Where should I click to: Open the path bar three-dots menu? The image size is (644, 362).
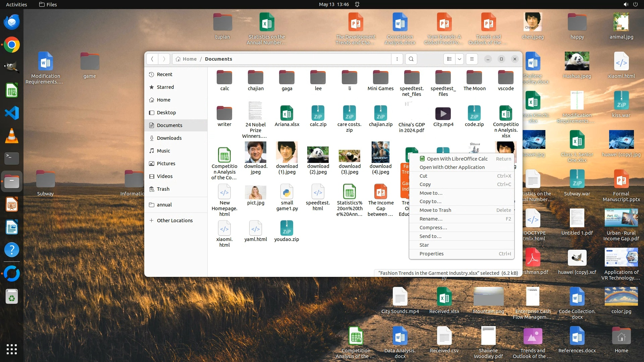pyautogui.click(x=397, y=59)
